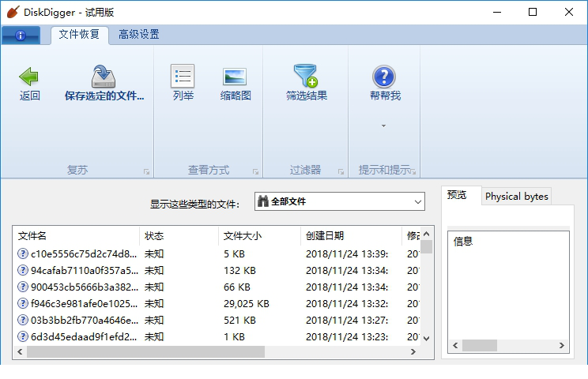Switch to List view (列举)
The image size is (588, 379).
click(183, 76)
